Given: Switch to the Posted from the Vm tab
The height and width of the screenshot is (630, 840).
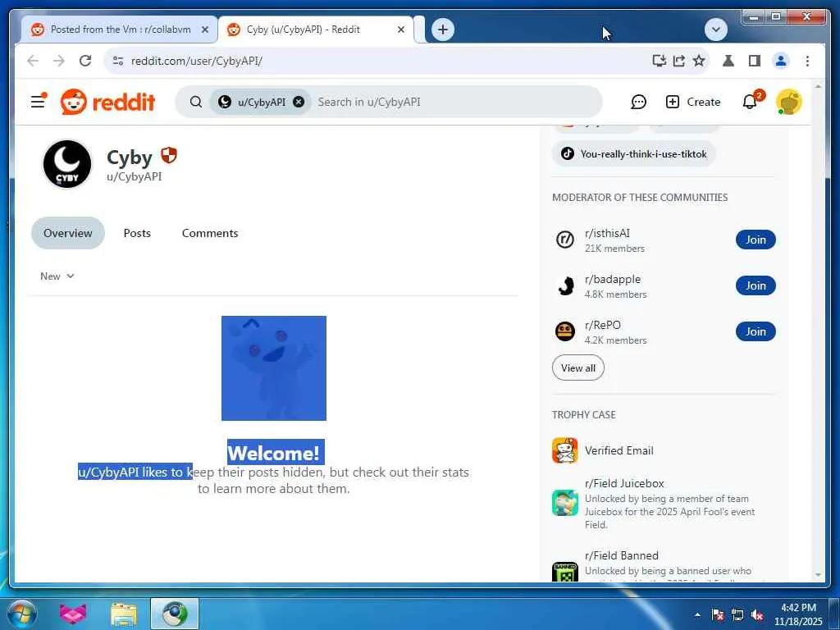Looking at the screenshot, I should pyautogui.click(x=120, y=30).
